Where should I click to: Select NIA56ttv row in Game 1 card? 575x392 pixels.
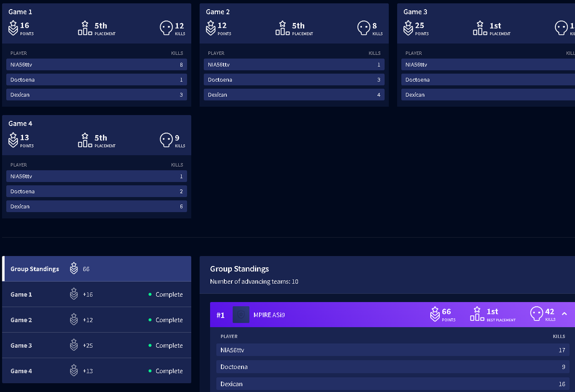(97, 65)
